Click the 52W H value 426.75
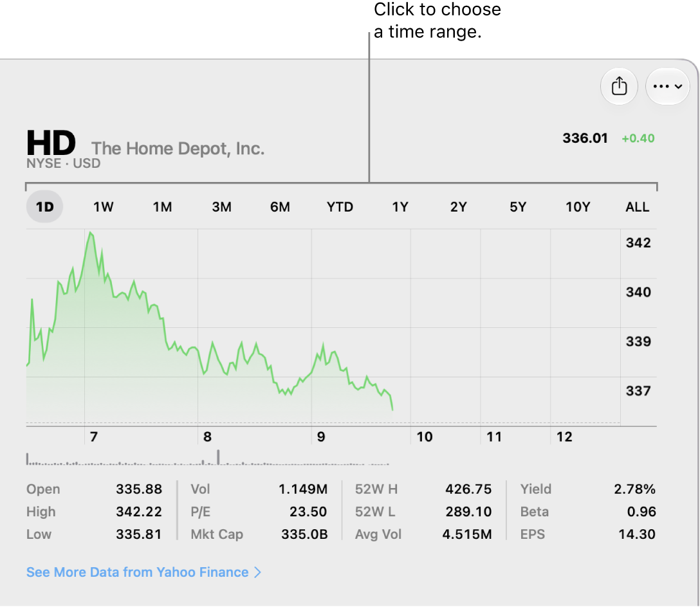The height and width of the screenshot is (607, 700). [x=468, y=489]
